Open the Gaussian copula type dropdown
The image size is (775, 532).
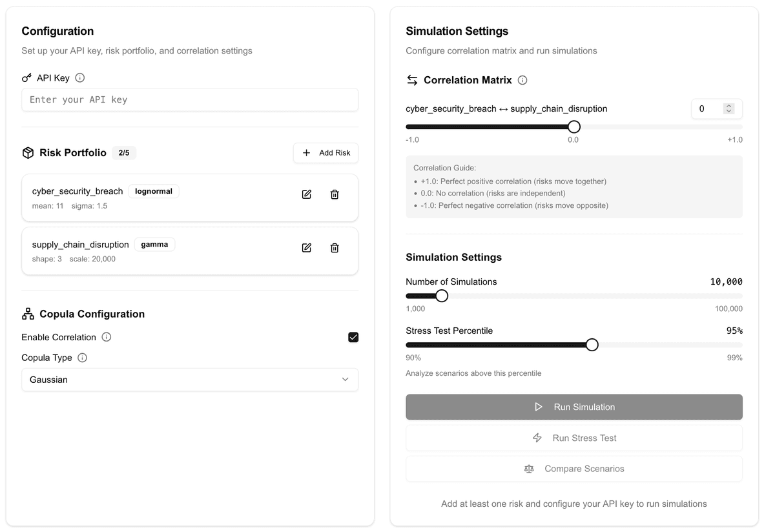(x=190, y=380)
